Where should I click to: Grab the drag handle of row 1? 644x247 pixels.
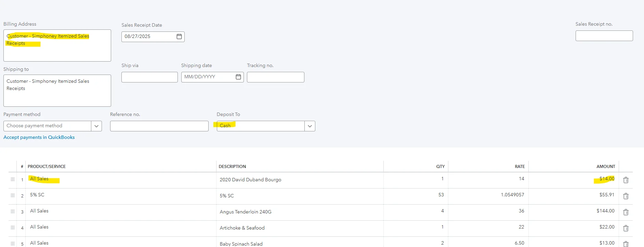tap(13, 179)
